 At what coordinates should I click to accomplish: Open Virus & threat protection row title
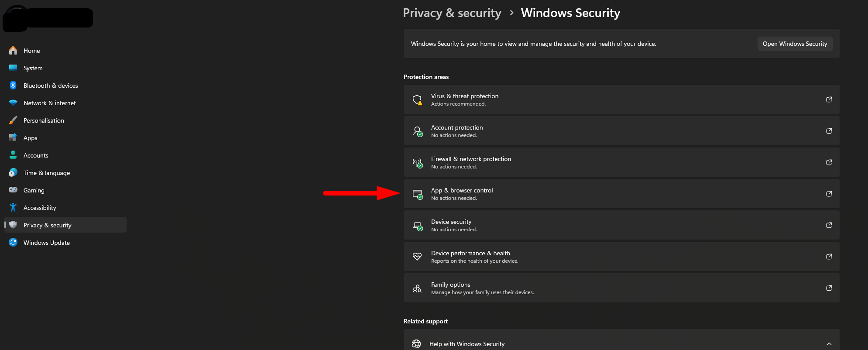coord(465,96)
